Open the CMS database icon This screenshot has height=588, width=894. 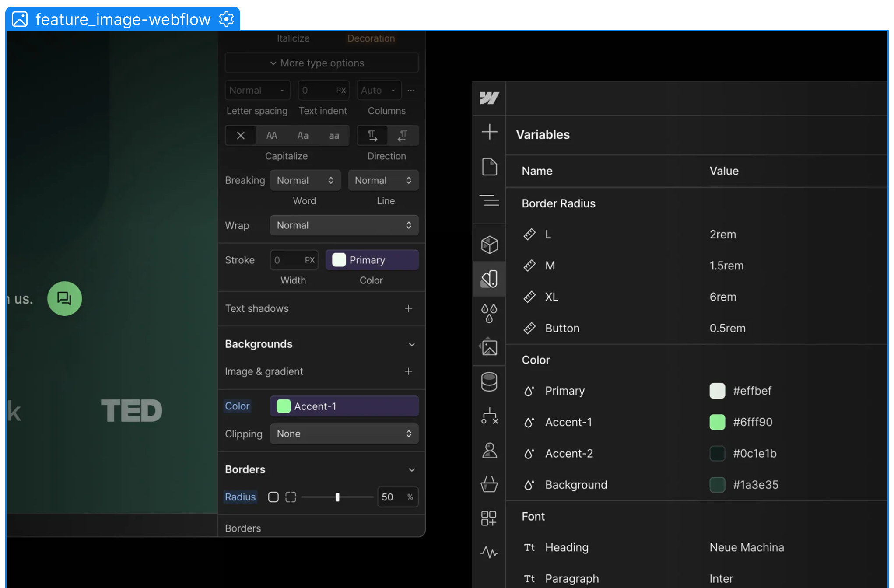(x=489, y=382)
